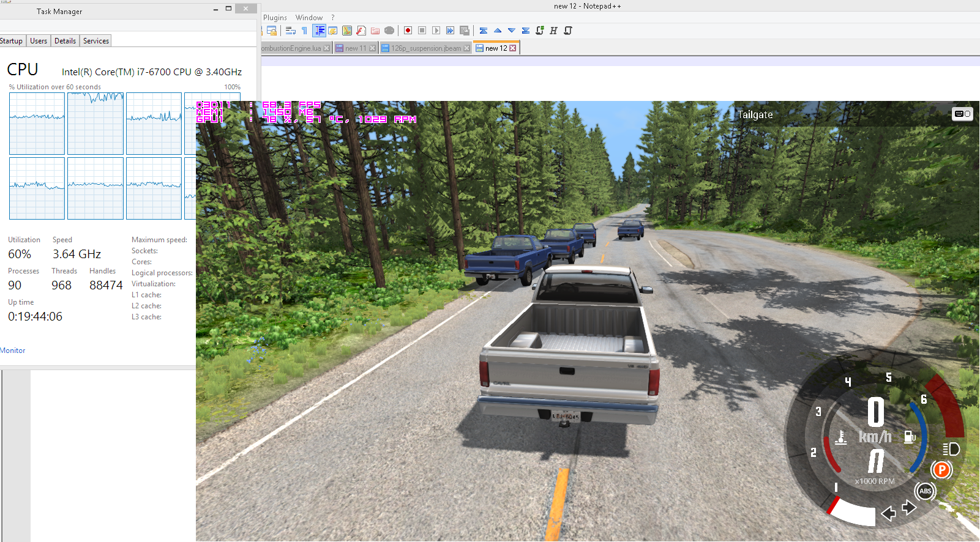Click blue down-arrow toolbar icon
Viewport: 980px width, 542px height.
point(511,31)
